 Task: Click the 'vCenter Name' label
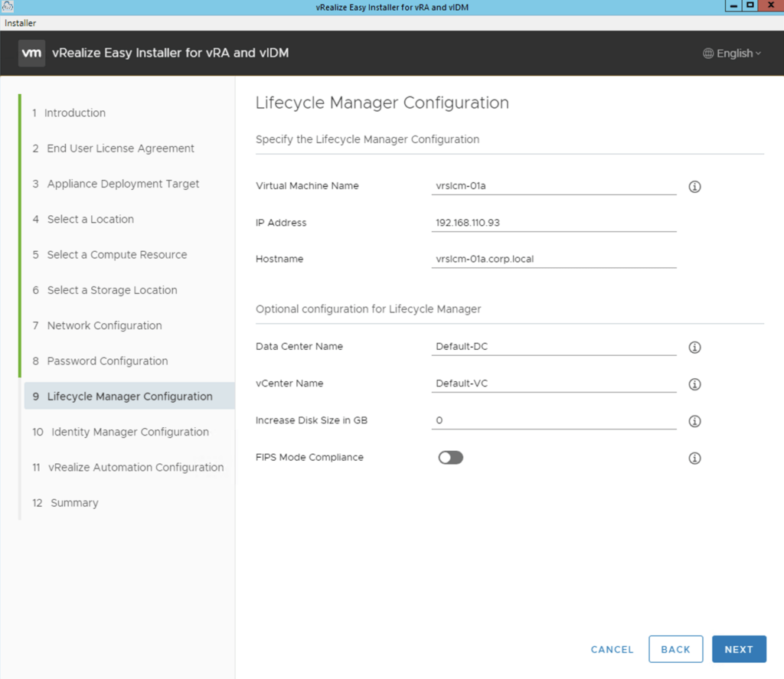click(x=289, y=384)
